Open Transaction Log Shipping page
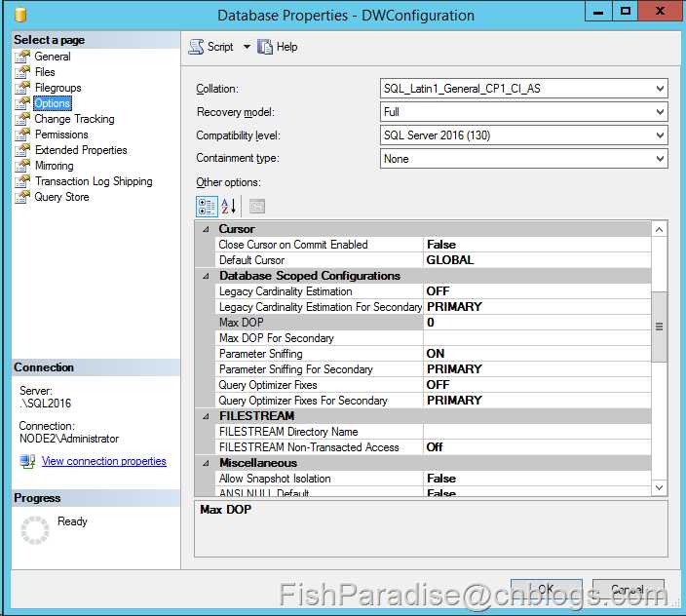This screenshot has width=686, height=616. pos(94,181)
